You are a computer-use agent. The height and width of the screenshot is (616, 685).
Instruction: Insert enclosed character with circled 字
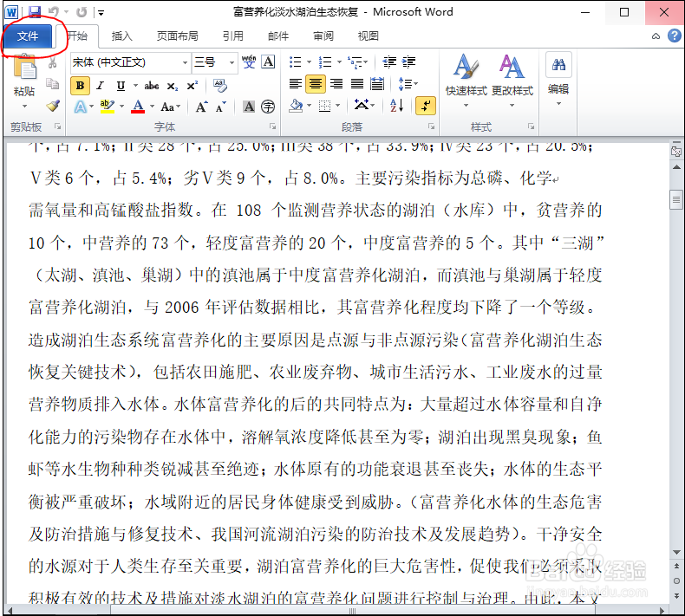[x=268, y=107]
